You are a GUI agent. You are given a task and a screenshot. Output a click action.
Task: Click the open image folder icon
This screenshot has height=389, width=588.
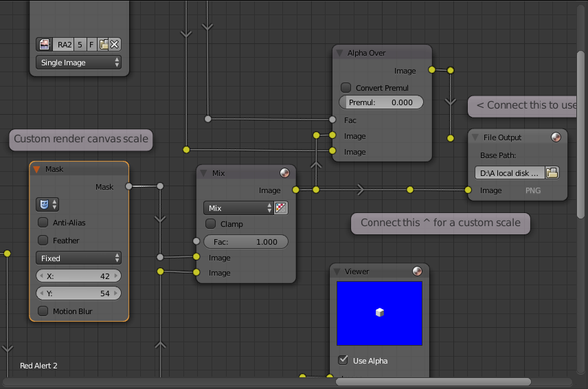(x=104, y=45)
